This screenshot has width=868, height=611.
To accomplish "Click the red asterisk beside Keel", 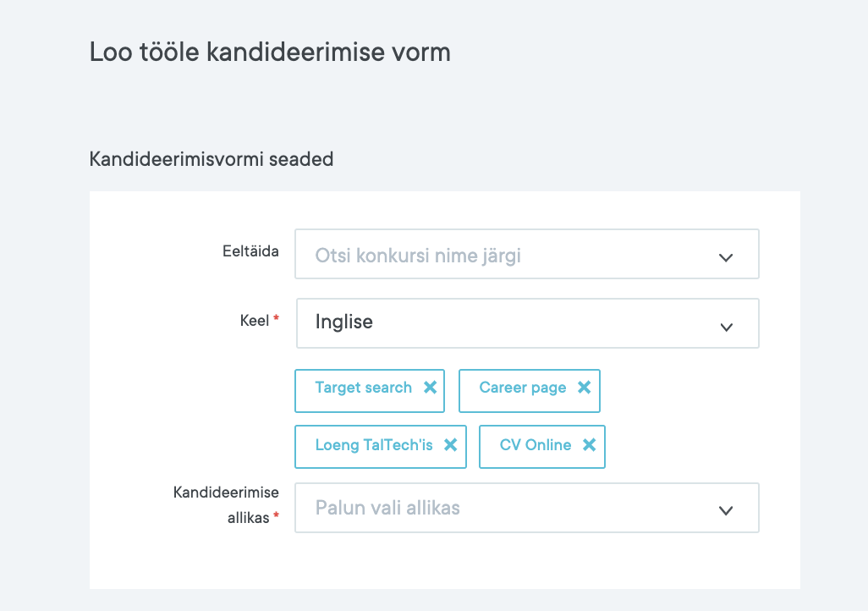I will [276, 320].
